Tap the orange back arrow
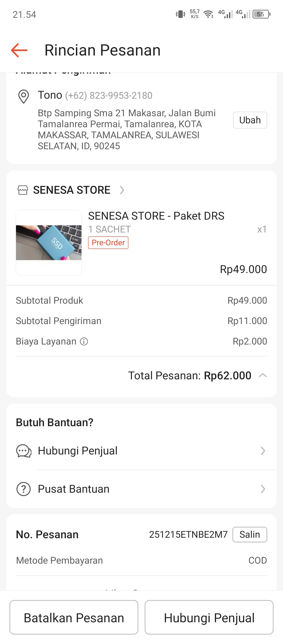The image size is (283, 644). coord(19,50)
